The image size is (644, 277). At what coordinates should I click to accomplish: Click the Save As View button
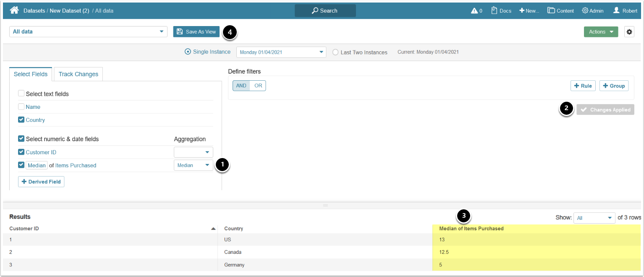[196, 32]
